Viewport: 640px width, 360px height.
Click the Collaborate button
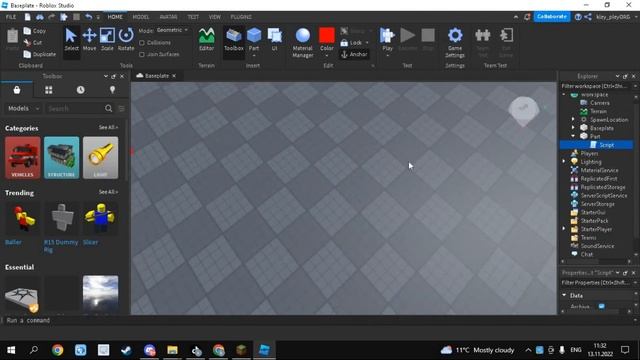tap(552, 17)
